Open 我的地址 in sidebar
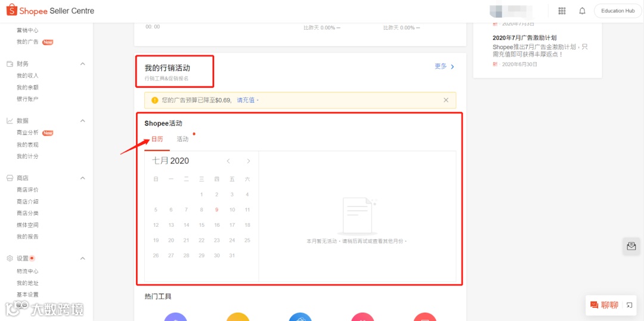This screenshot has height=321, width=644. click(27, 283)
